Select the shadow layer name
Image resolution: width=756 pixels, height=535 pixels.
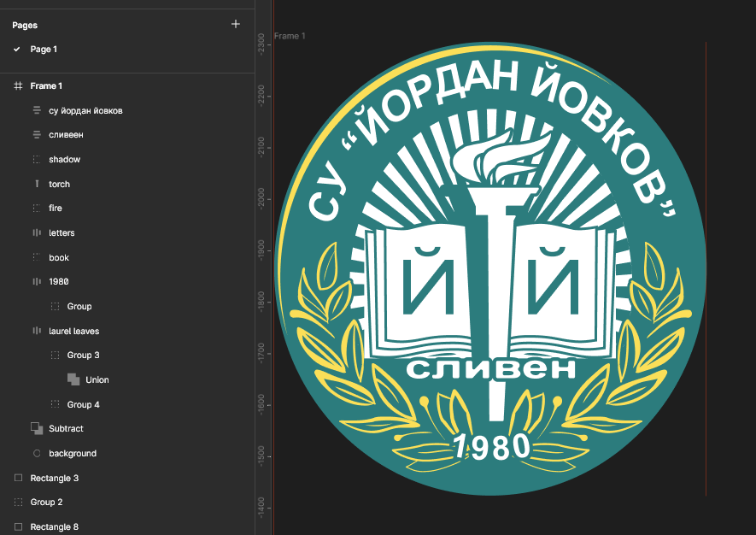pyautogui.click(x=65, y=159)
